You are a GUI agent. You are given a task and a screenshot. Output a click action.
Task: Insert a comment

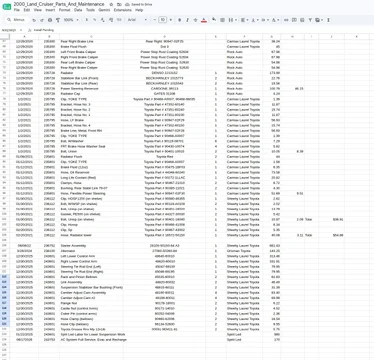pyautogui.click(x=294, y=20)
